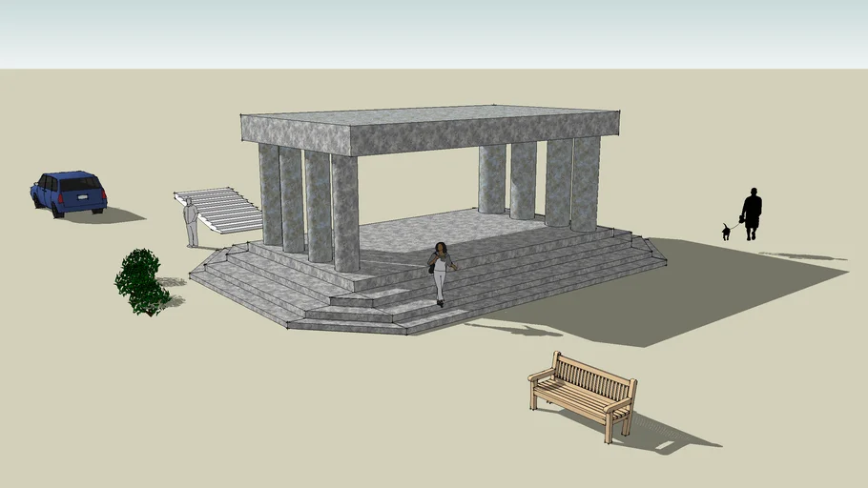868x488 pixels.
Task: Select the leftmost column of the pavilion
Action: coord(270,194)
